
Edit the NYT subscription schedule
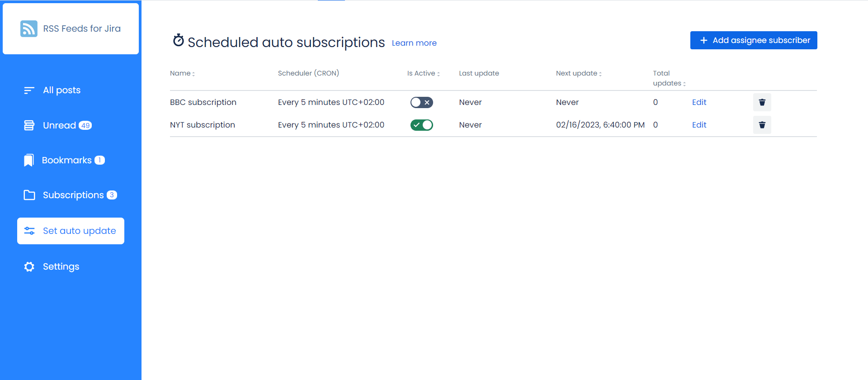(699, 125)
